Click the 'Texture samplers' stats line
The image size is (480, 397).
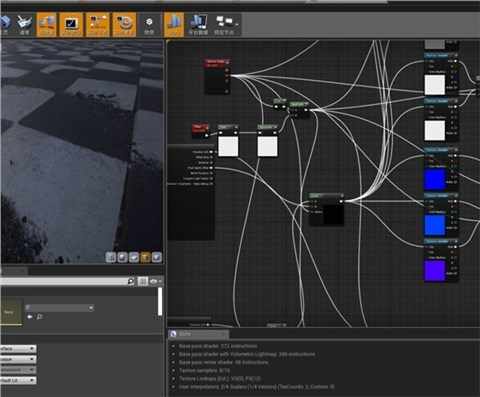point(204,370)
